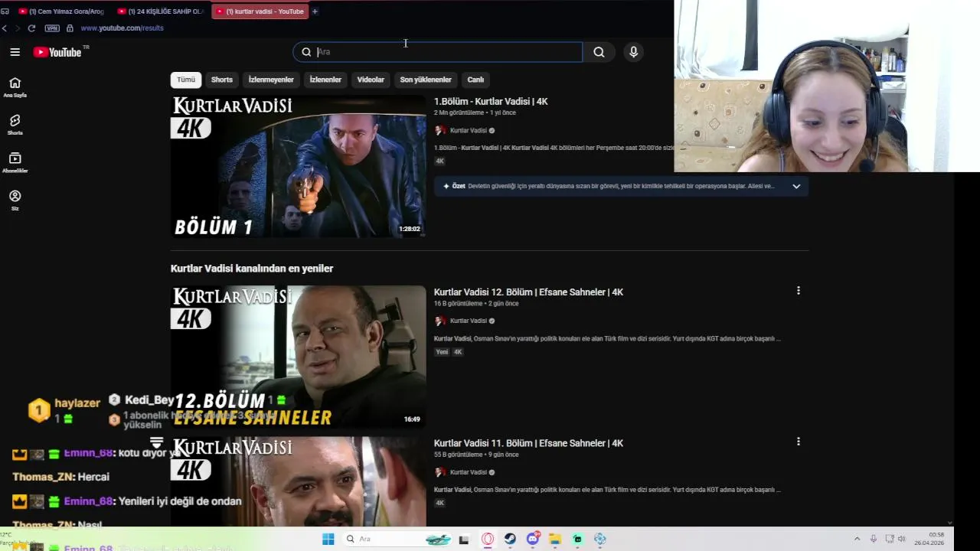Select the kurtlar vadisi - YouTube tab
Screen dimensions: 980x551
(260, 11)
